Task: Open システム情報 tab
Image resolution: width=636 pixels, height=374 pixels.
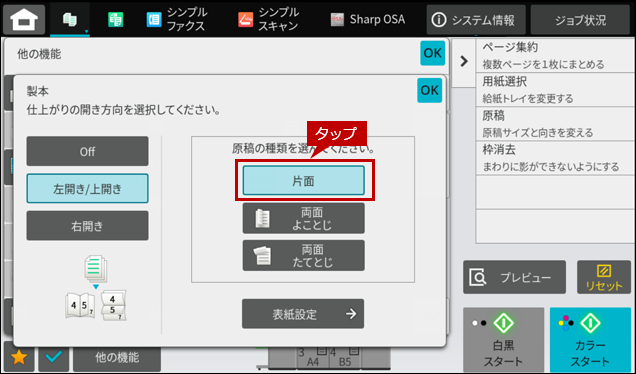Action: (x=476, y=20)
